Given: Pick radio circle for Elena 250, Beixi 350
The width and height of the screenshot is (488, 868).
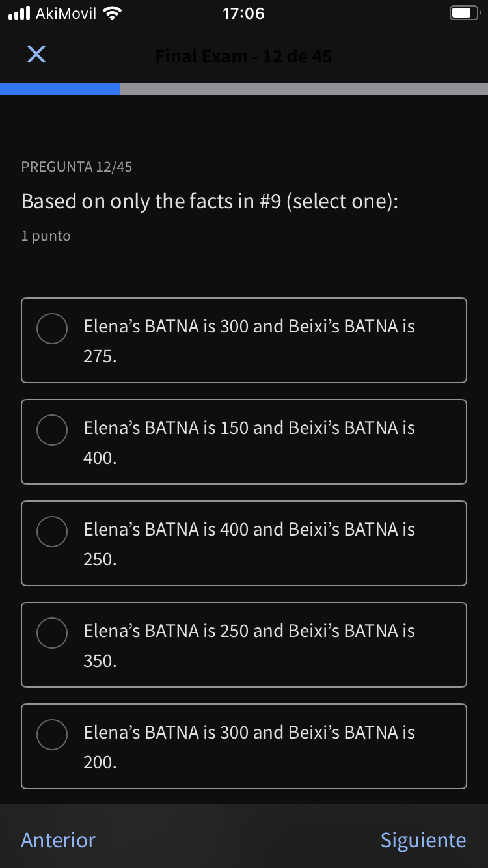Looking at the screenshot, I should [52, 633].
